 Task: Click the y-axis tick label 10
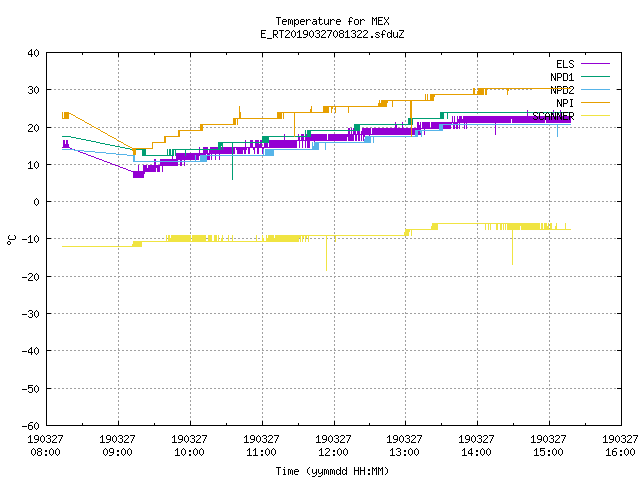click(x=33, y=165)
